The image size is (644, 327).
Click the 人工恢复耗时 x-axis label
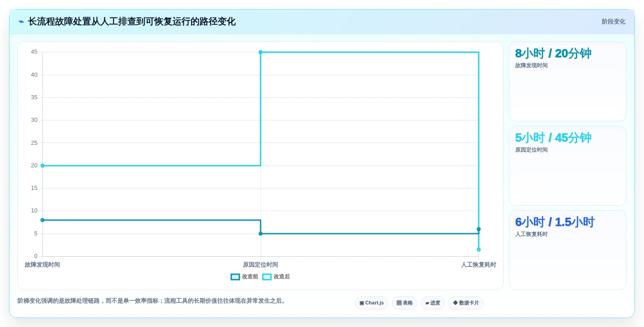[479, 265]
